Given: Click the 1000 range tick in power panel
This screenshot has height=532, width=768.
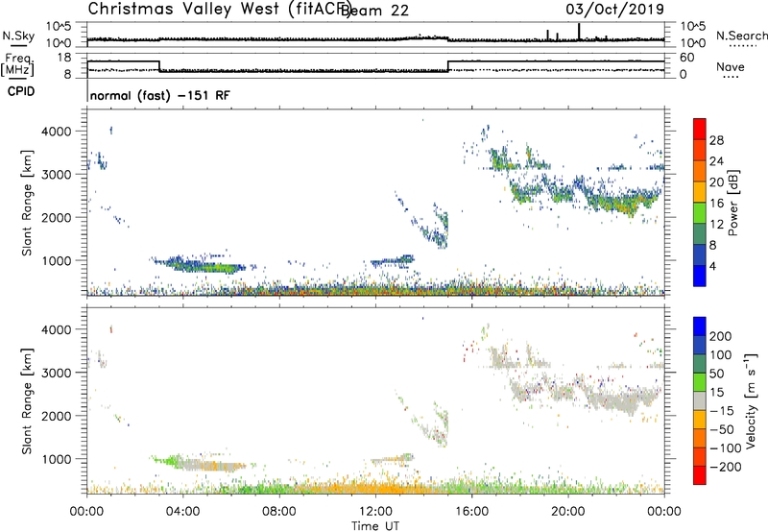Looking at the screenshot, I should coord(58,260).
